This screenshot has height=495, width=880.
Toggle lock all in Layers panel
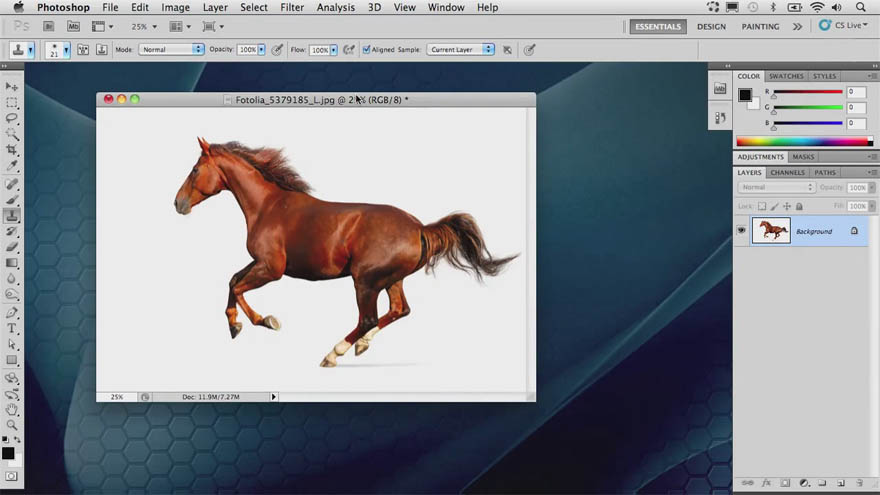(x=799, y=206)
